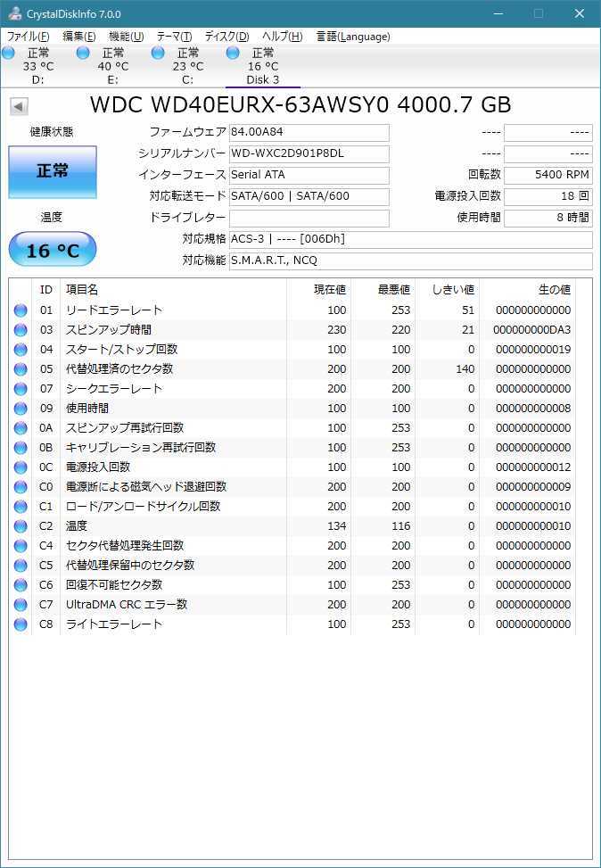Click status orb for E: drive
601x868 pixels.
click(x=83, y=54)
